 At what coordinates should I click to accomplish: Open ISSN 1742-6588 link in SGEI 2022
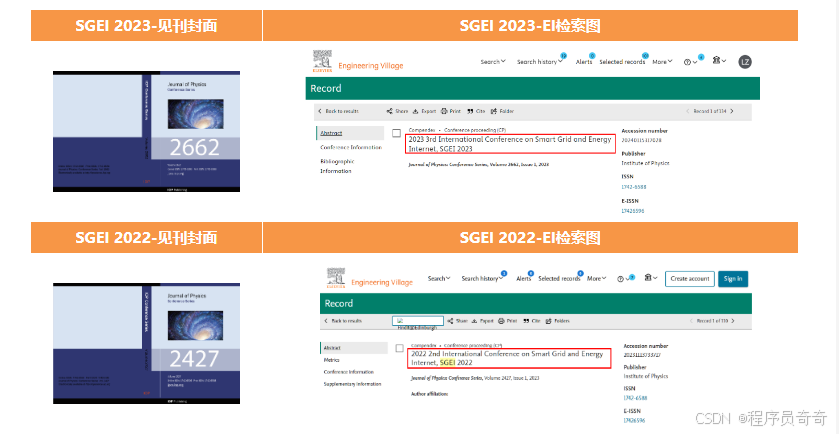[x=635, y=398]
